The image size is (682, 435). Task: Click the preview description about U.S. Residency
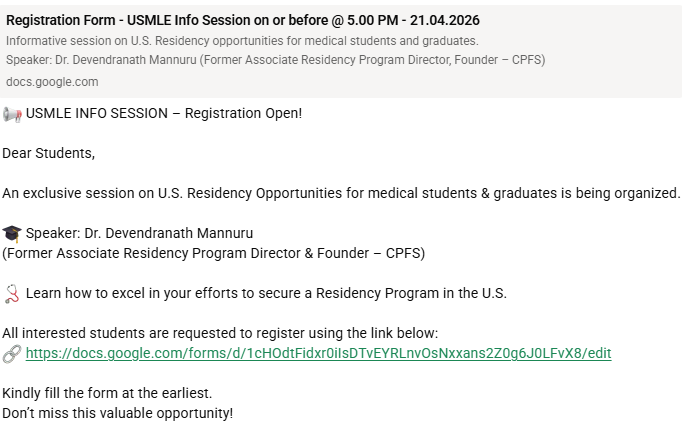click(x=242, y=40)
